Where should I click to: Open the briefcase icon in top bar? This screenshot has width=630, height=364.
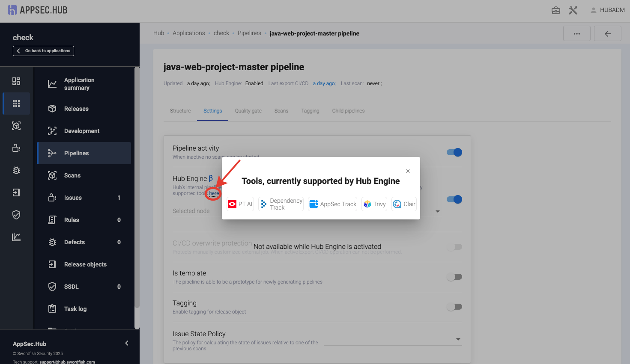pyautogui.click(x=556, y=10)
